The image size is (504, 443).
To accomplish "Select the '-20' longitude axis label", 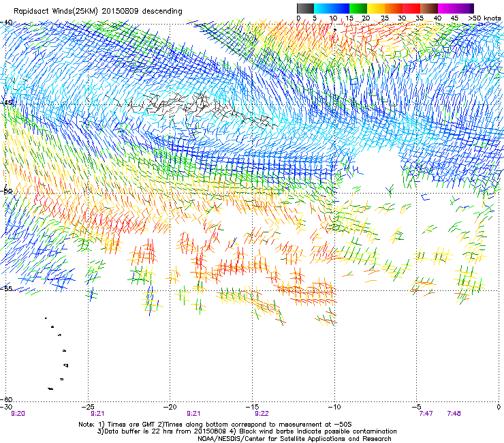I will 170,407.
